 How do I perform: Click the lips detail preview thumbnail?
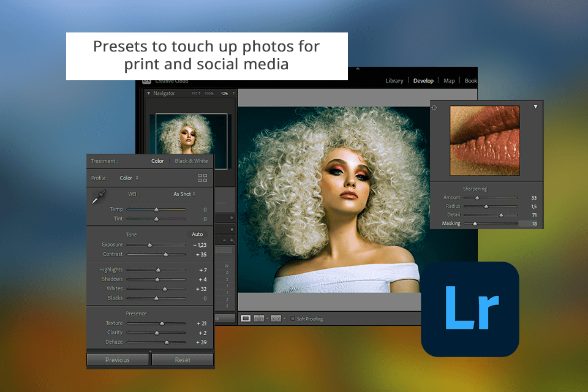click(485, 141)
